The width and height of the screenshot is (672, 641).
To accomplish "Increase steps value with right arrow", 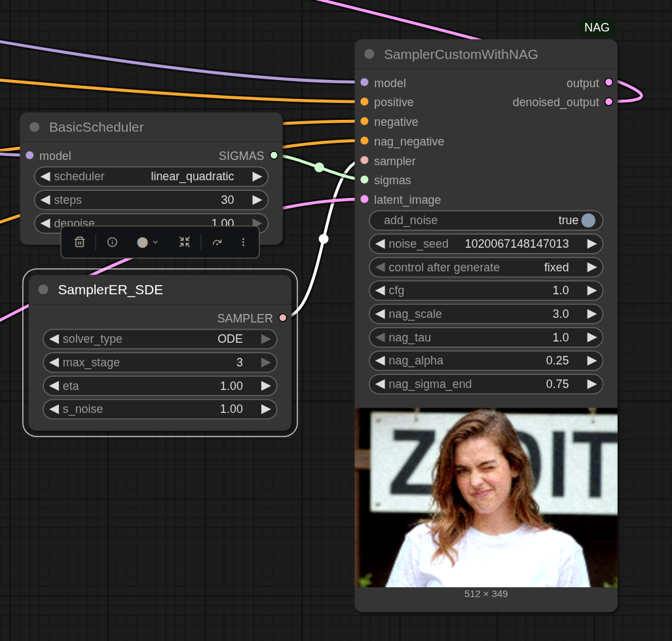I will pyautogui.click(x=257, y=200).
